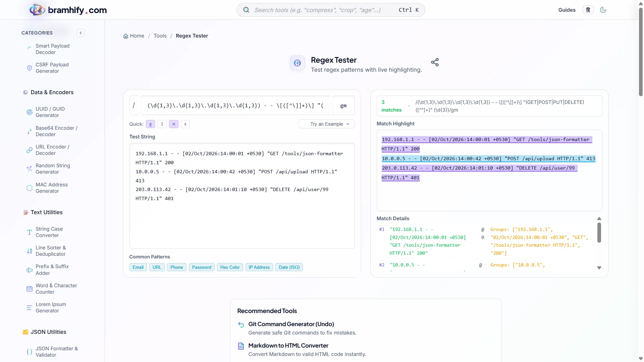Open MAC Address Generator tool
The image size is (644, 362).
pos(52,188)
